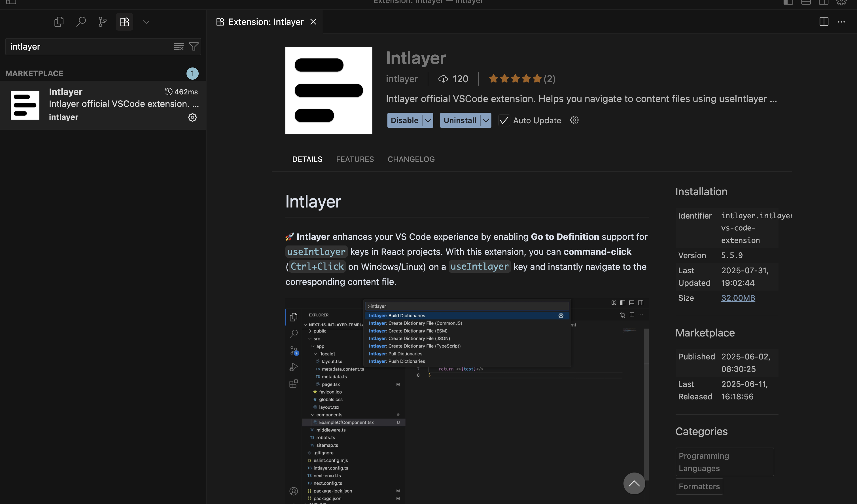This screenshot has height=504, width=857.
Task: Expand the Disable button dropdown arrow
Action: [x=428, y=120]
